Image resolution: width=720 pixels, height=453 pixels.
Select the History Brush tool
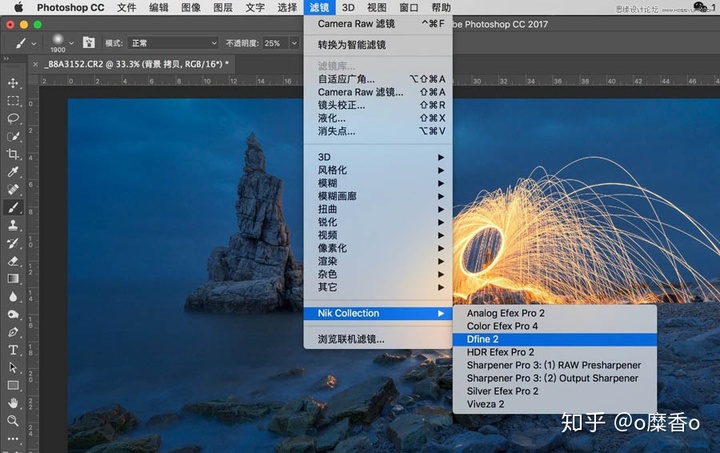[13, 243]
